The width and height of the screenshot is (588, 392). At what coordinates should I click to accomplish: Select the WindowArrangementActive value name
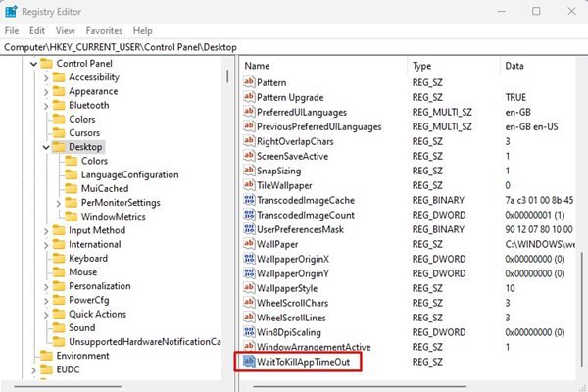314,347
